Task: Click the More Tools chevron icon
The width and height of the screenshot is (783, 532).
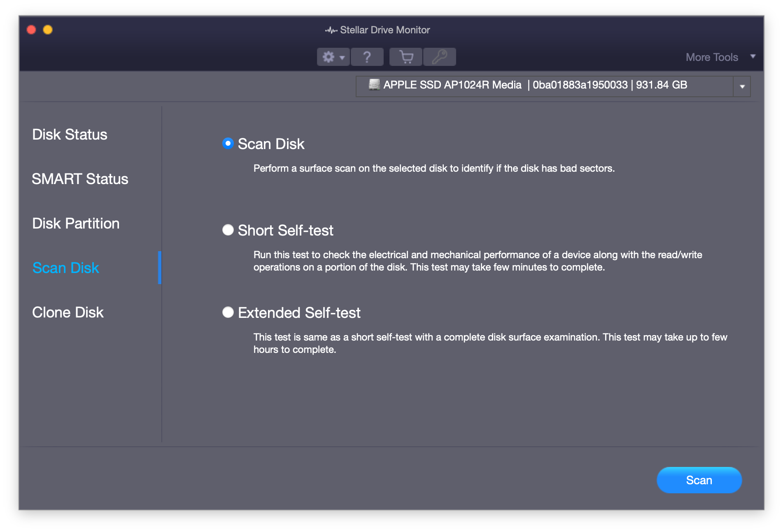Action: (753, 56)
